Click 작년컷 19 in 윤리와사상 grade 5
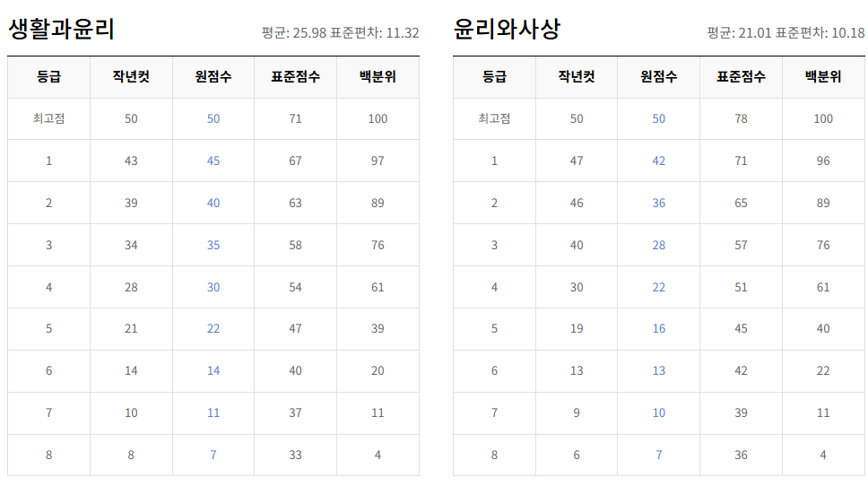The image size is (868, 486). pos(577,328)
